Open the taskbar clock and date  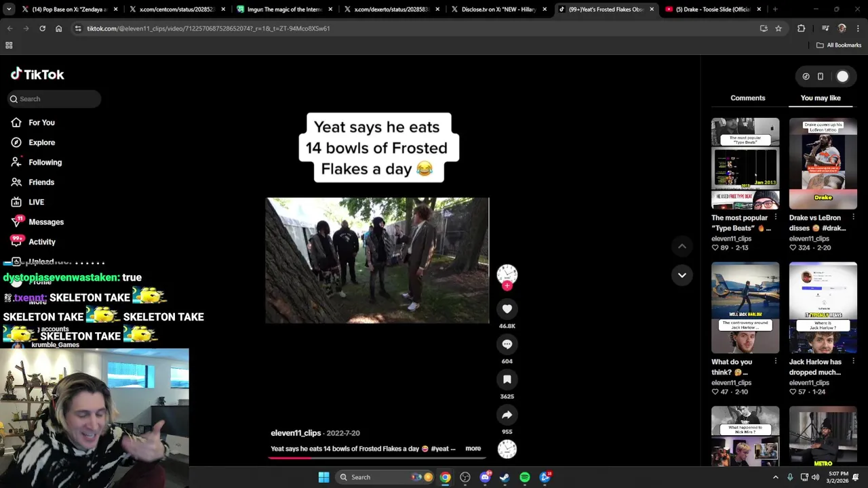pos(838,477)
